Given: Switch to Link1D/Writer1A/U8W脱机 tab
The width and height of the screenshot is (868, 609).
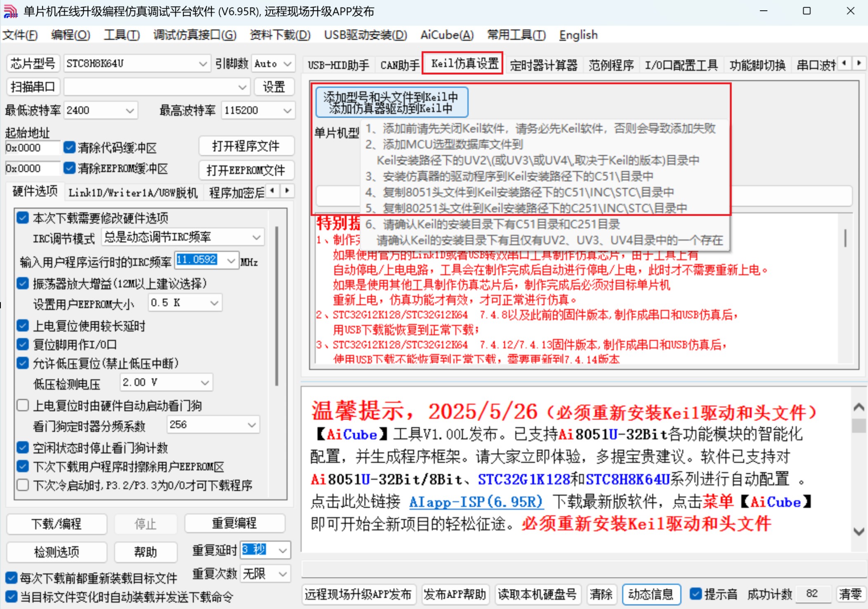Looking at the screenshot, I should point(133,192).
